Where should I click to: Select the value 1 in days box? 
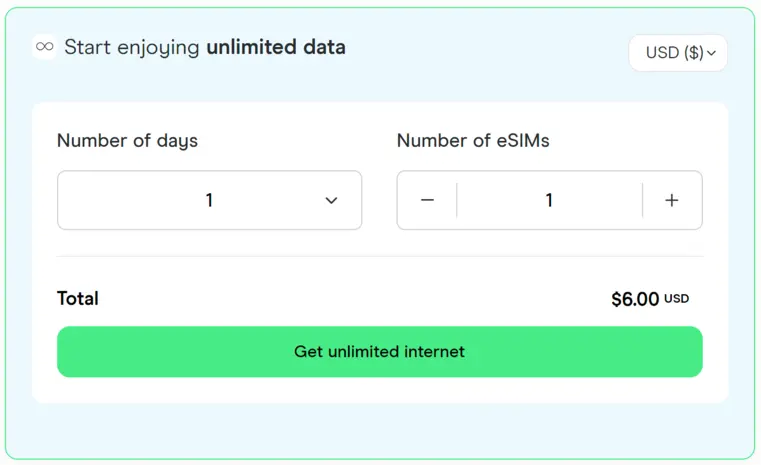click(209, 200)
